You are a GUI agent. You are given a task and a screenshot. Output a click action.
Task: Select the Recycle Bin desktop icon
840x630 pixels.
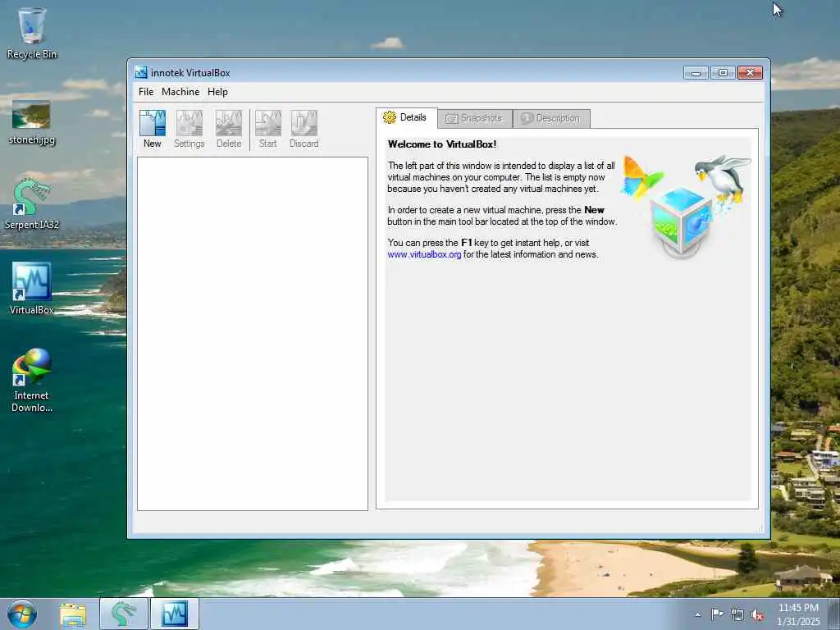click(32, 33)
